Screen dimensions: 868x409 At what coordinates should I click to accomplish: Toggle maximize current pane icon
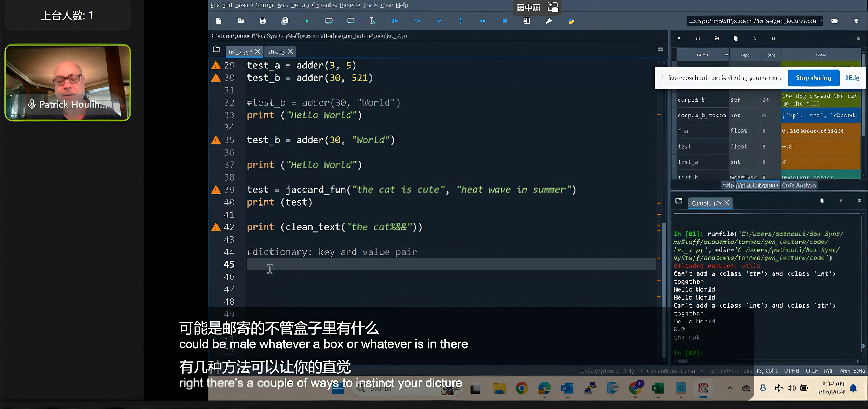click(527, 21)
